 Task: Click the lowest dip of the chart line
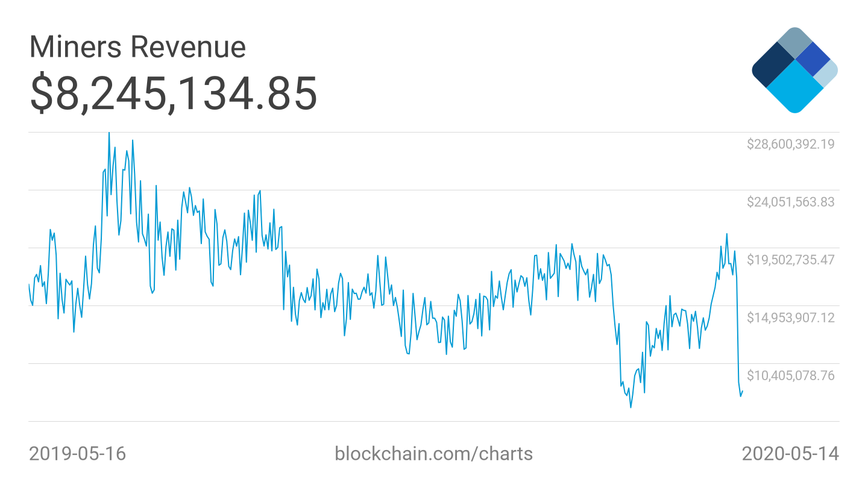click(x=631, y=407)
